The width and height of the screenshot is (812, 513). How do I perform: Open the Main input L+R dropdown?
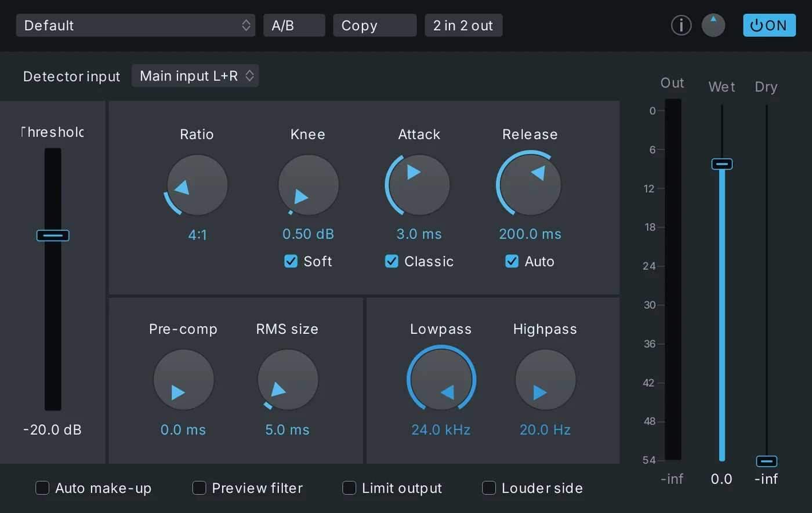point(195,76)
